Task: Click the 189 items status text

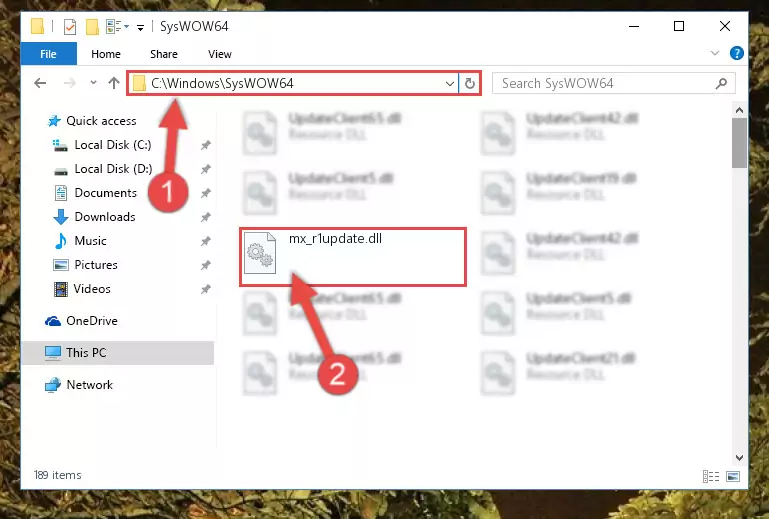Action: [58, 475]
